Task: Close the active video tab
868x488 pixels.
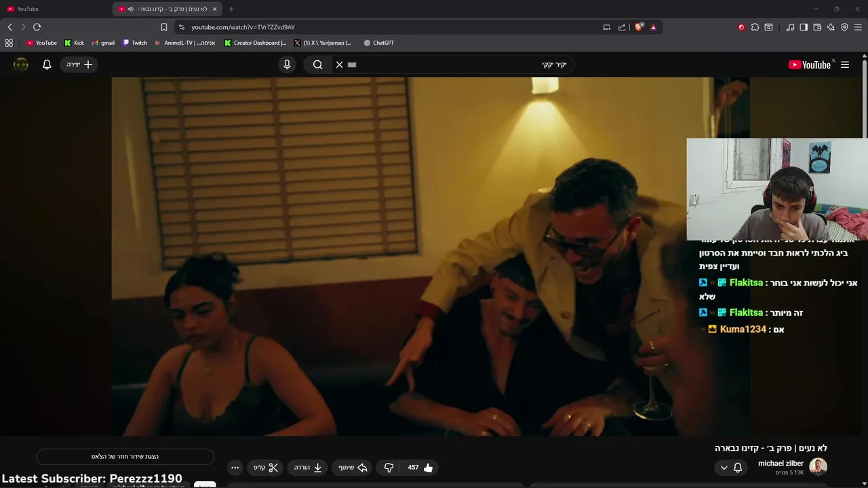Action: (215, 9)
